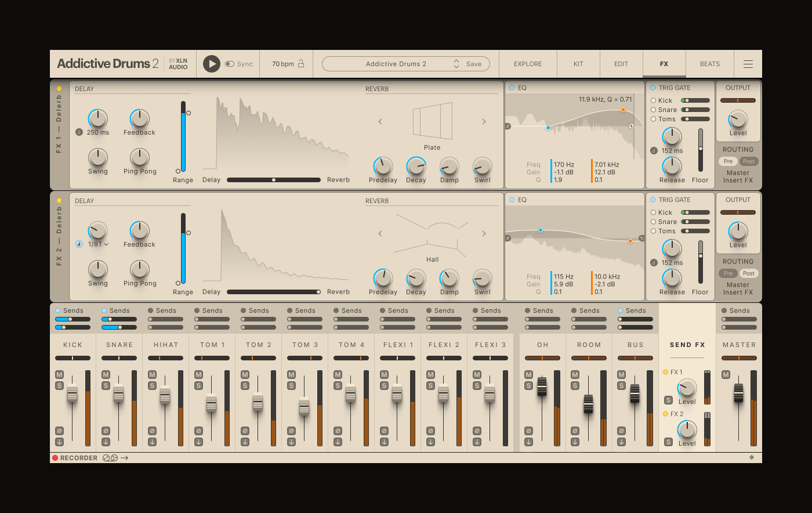Image resolution: width=812 pixels, height=513 pixels.
Task: Solo Send FX 2
Action: (x=668, y=442)
